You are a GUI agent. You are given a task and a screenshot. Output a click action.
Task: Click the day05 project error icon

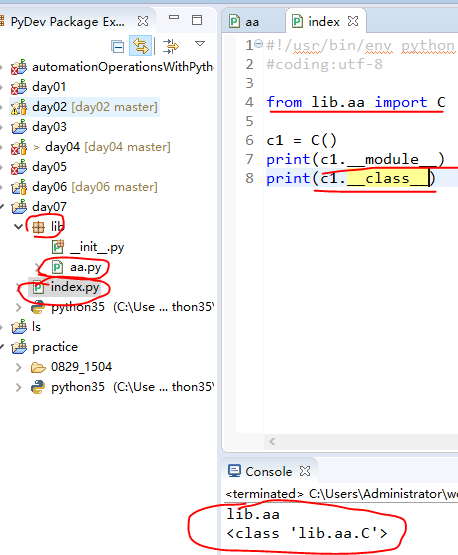point(19,167)
